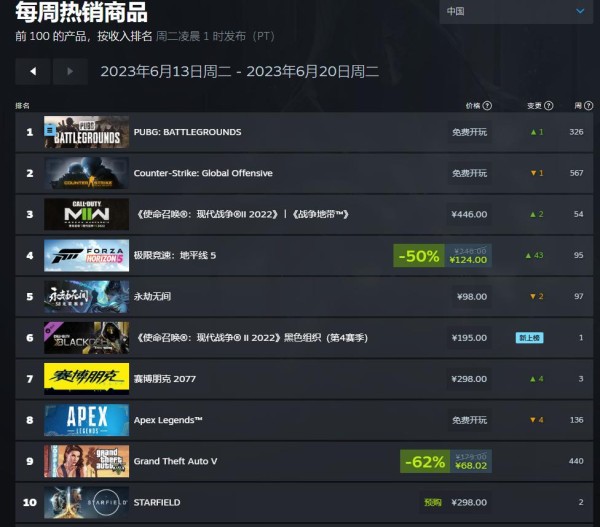Open the PUBG: BATTLEGROUNDS thumbnail
Screen dimensions: 600x527
(x=86, y=132)
